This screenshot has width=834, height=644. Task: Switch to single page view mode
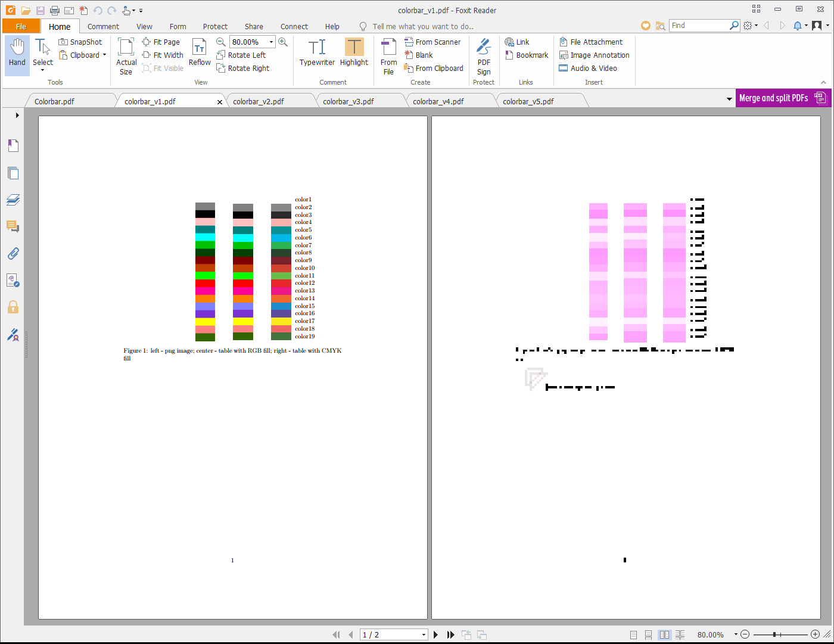(634, 635)
